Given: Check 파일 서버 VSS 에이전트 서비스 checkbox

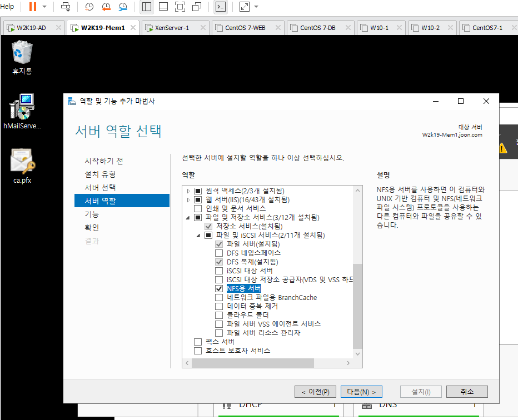Looking at the screenshot, I should (x=219, y=324).
